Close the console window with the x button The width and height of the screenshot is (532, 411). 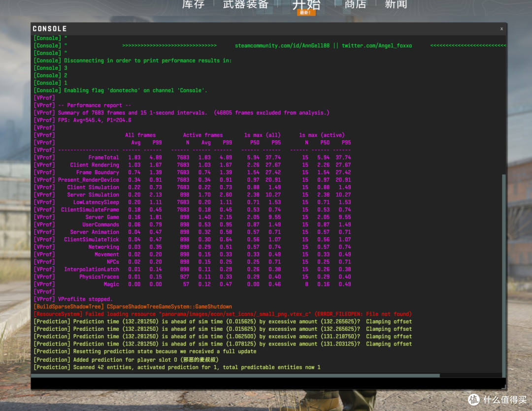(501, 29)
